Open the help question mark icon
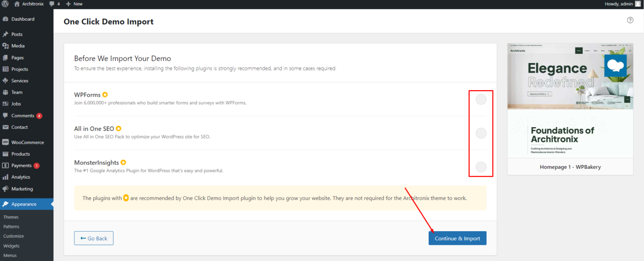This screenshot has height=261, width=644. (630, 20)
